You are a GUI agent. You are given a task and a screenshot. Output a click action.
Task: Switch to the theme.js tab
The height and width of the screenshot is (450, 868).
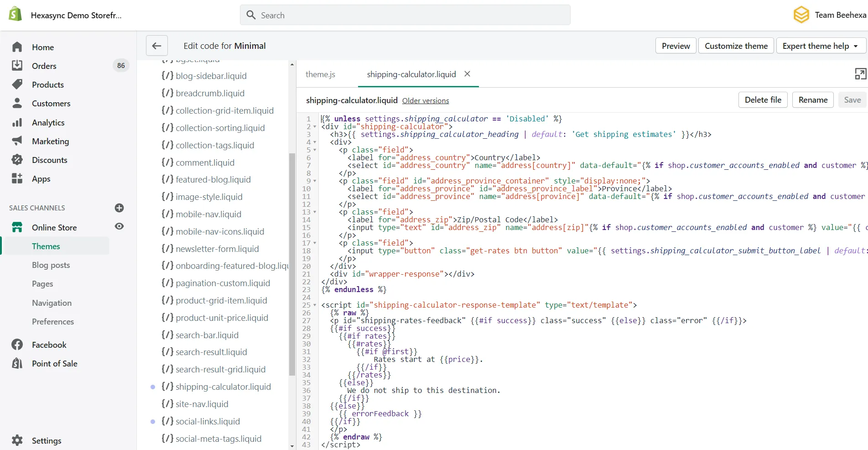click(x=320, y=74)
